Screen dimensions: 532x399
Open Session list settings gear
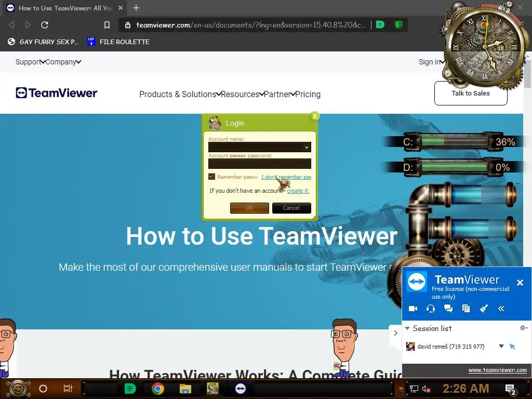click(x=524, y=328)
